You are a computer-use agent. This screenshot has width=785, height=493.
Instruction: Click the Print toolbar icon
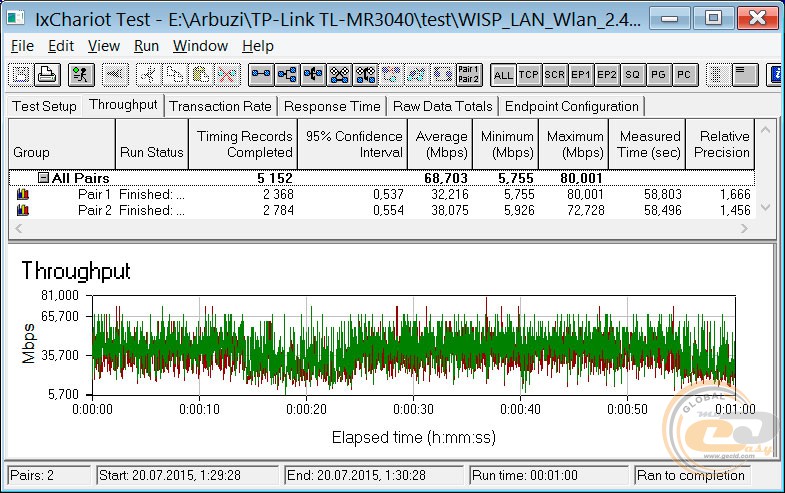pos(47,75)
